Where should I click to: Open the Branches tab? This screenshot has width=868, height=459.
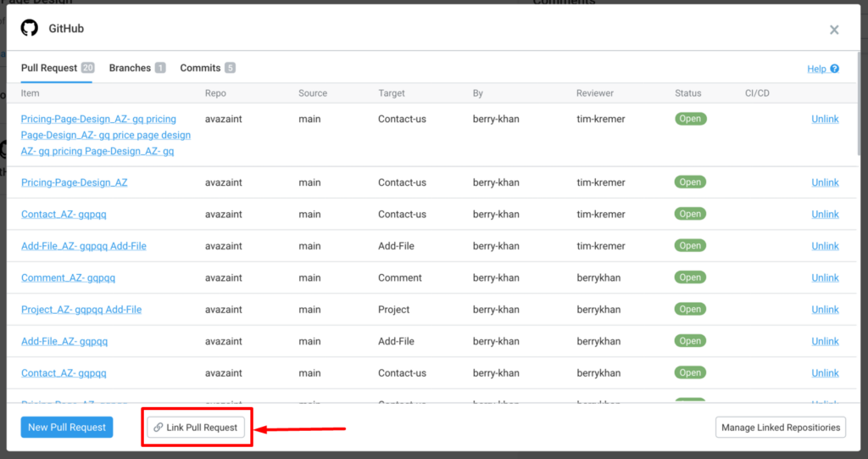136,68
